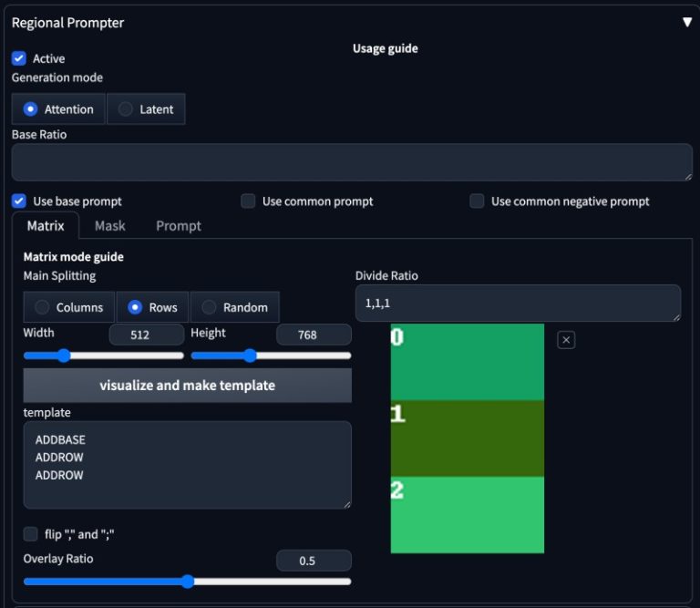Click the template text area
This screenshot has height=608, width=700.
[x=187, y=465]
